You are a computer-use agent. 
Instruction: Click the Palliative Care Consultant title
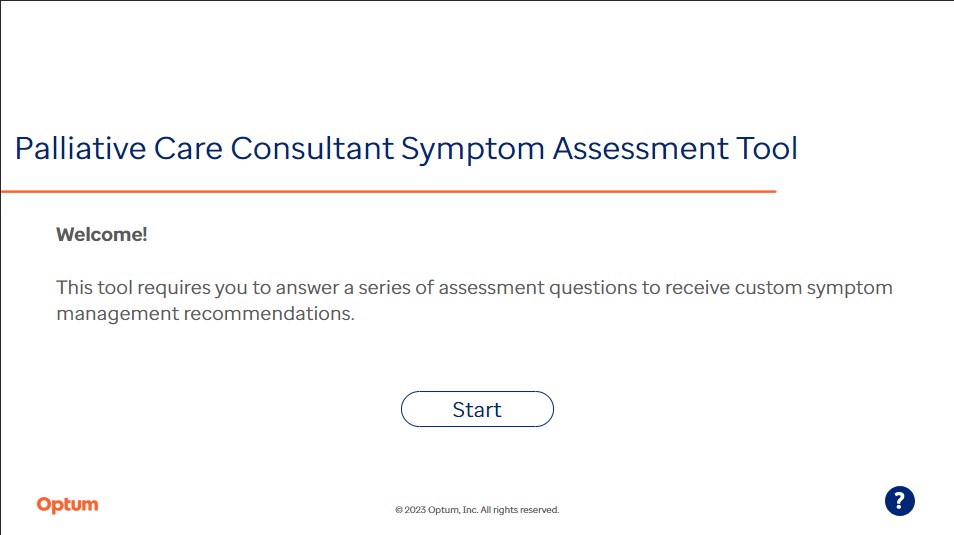(x=406, y=149)
